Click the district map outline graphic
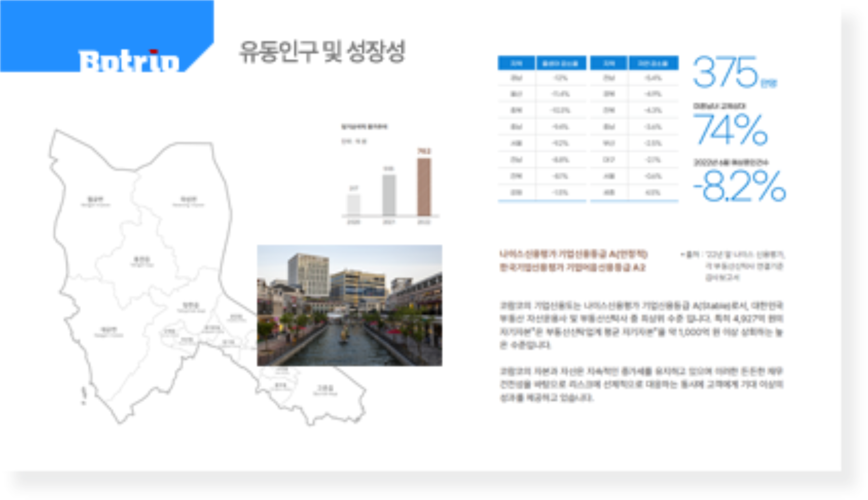The width and height of the screenshot is (868, 500). pos(208,277)
